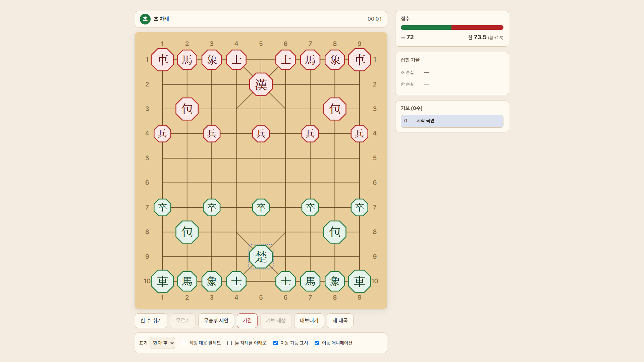Select the red soldier 兵 on file 5
The width and height of the screenshot is (644, 362).
(261, 133)
